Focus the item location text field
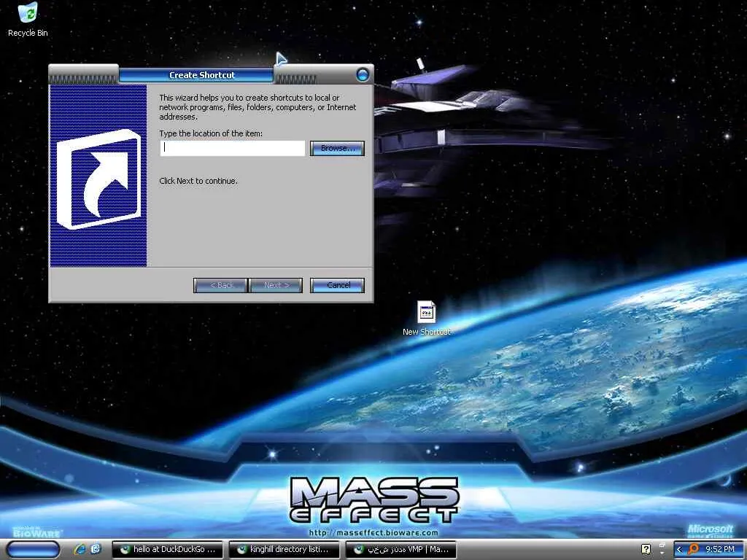Viewport: 747px width, 560px height. [233, 148]
